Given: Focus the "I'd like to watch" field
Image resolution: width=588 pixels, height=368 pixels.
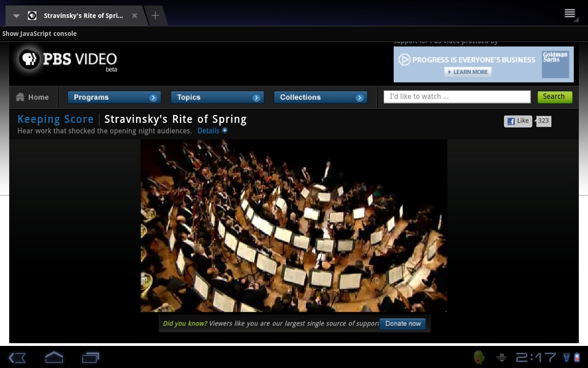Looking at the screenshot, I should [x=457, y=97].
